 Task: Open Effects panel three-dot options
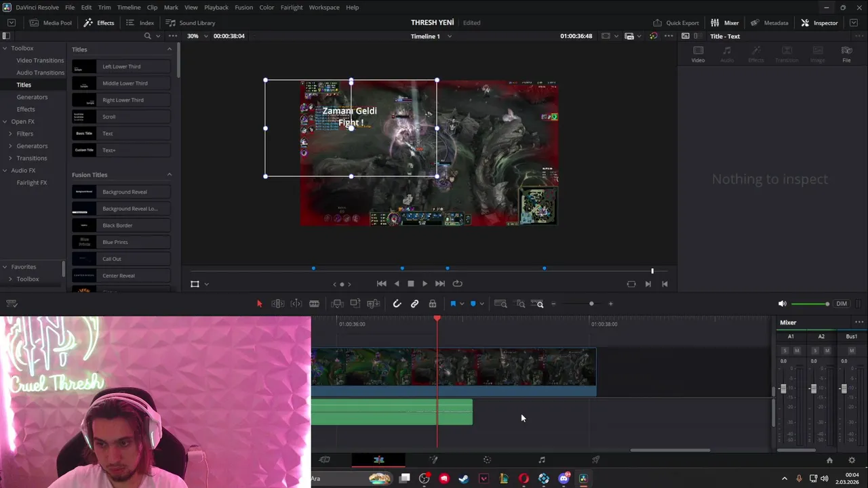[x=173, y=36]
